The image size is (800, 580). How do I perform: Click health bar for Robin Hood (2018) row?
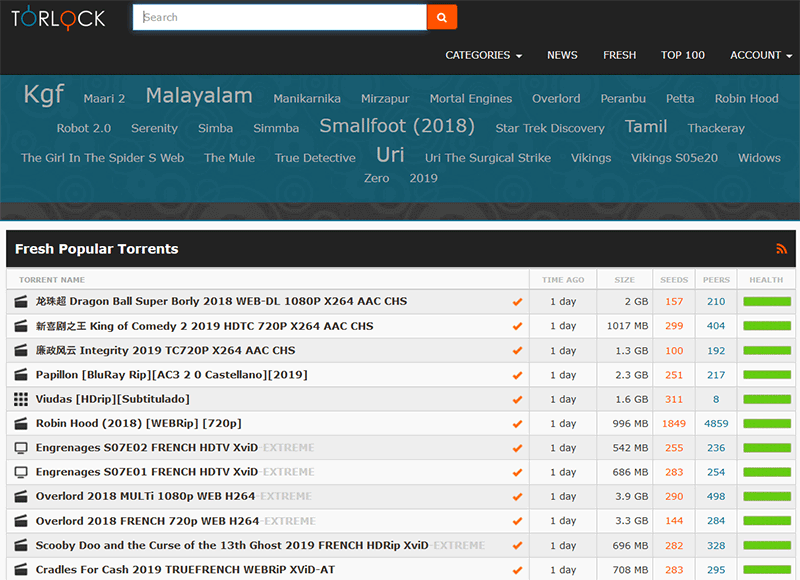point(767,423)
